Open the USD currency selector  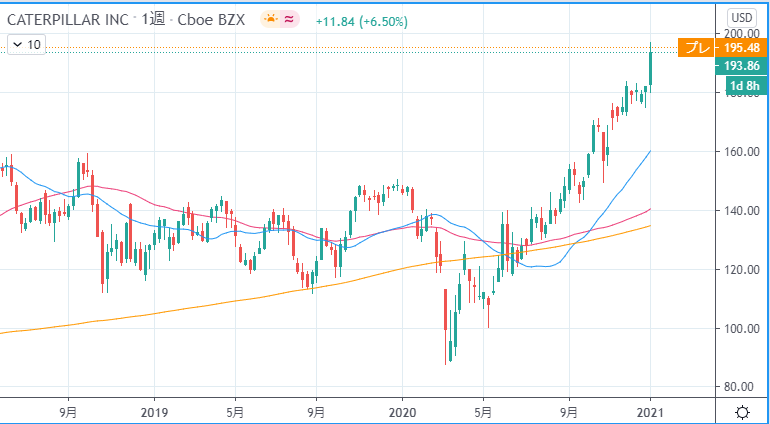pyautogui.click(x=742, y=18)
